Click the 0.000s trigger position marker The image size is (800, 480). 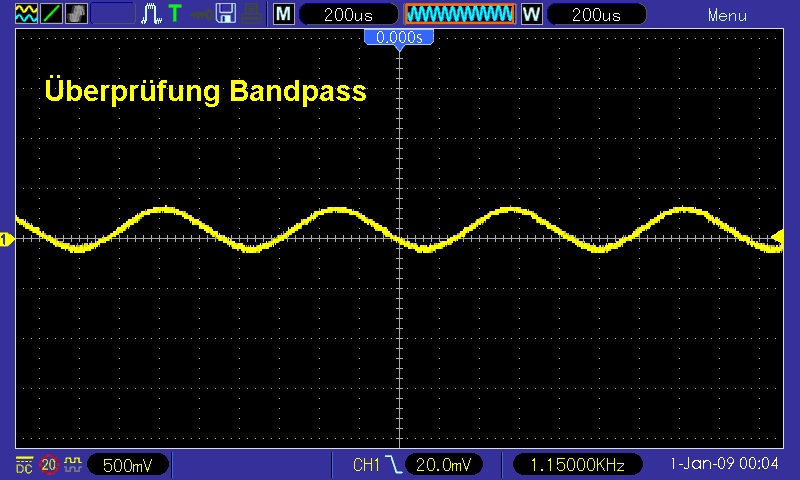(x=399, y=38)
